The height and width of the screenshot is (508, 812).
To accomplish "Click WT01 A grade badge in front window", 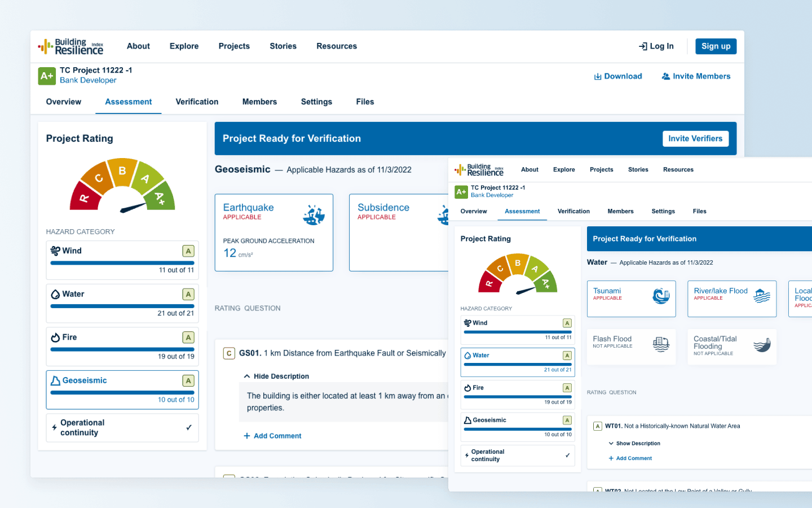I will coord(598,426).
